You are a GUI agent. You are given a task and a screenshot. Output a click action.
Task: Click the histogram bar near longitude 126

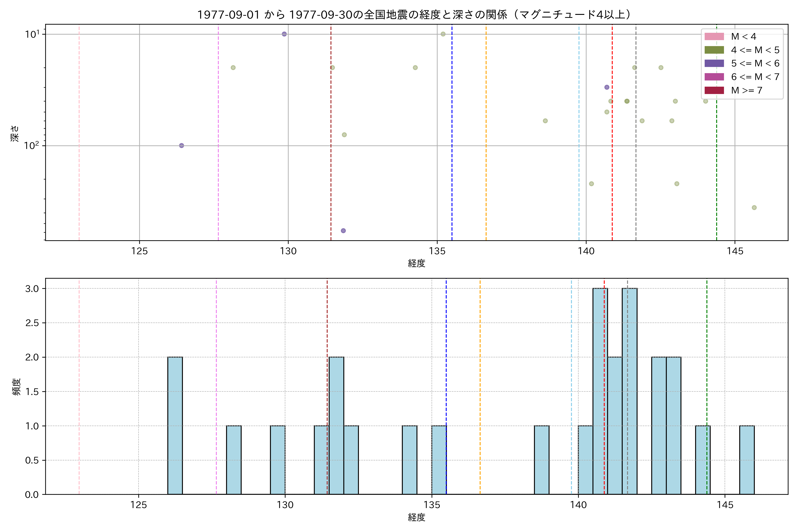175,426
